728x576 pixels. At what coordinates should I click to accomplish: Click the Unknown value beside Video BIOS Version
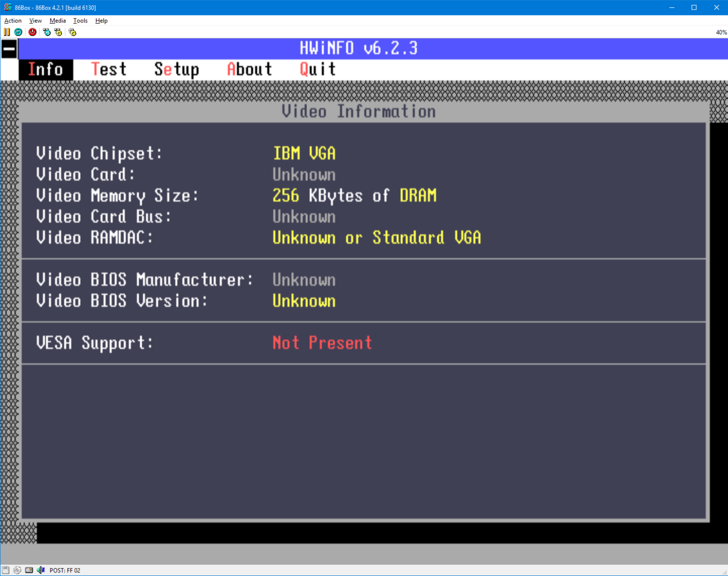[304, 301]
